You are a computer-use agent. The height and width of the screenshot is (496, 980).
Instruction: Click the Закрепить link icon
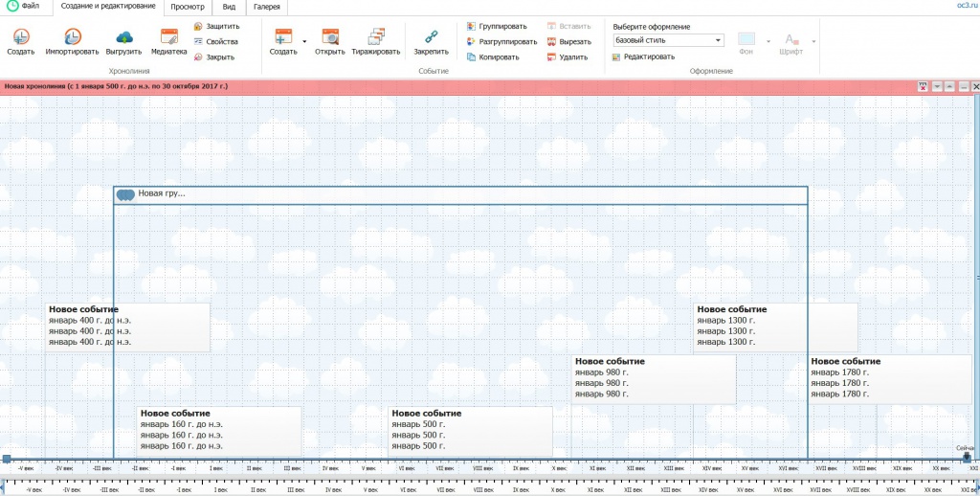432,37
